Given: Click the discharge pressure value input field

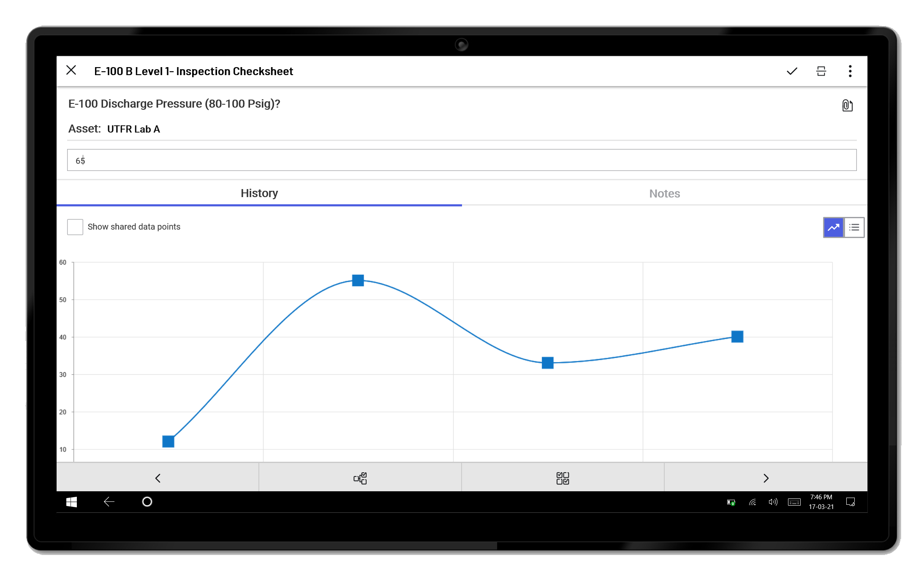Looking at the screenshot, I should click(x=462, y=160).
